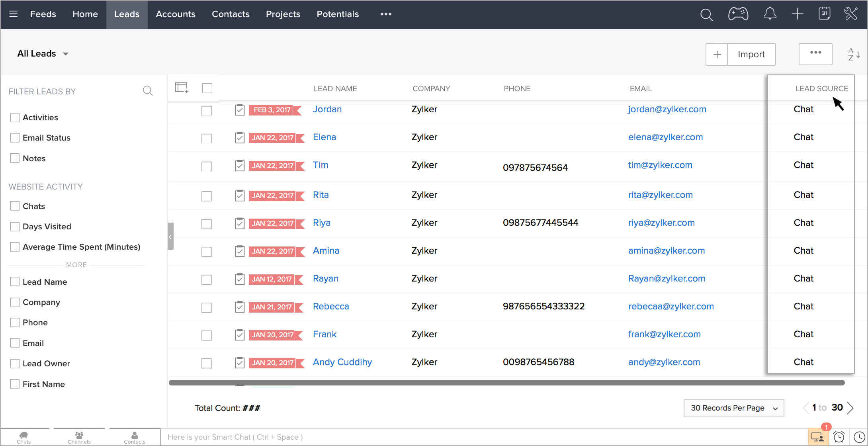Check the Days Visited filter

15,227
